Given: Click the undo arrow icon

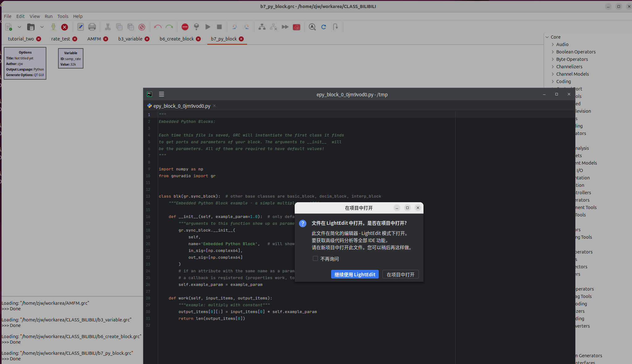Looking at the screenshot, I should point(158,27).
